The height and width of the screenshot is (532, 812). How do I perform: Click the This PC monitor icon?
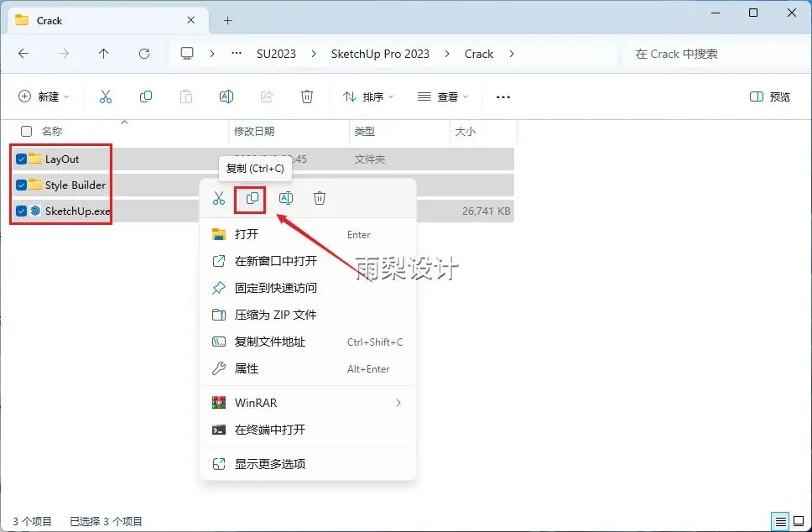[187, 54]
